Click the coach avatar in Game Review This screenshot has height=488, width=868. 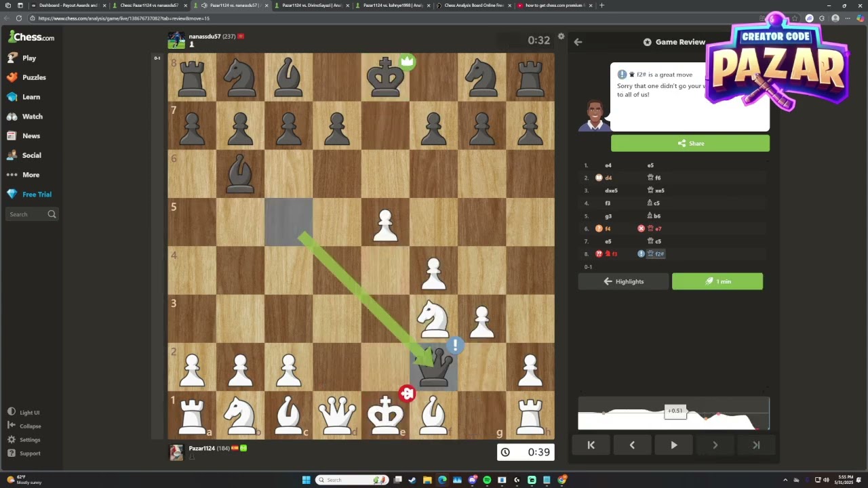click(594, 115)
